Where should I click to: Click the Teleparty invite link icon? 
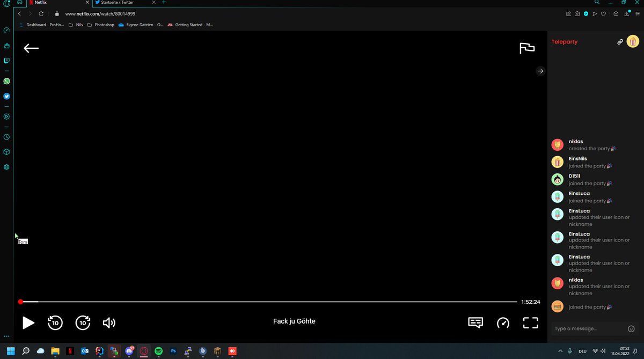pos(620,41)
